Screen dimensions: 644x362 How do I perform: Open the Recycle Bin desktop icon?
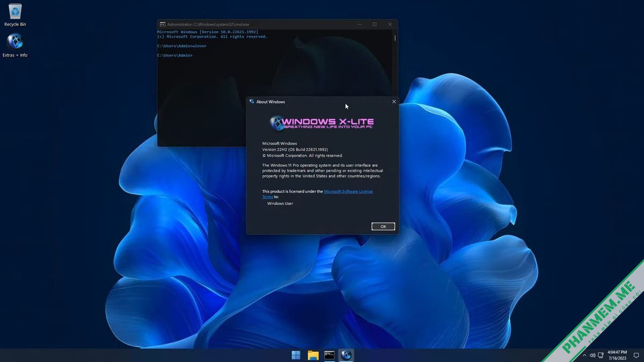click(x=15, y=14)
